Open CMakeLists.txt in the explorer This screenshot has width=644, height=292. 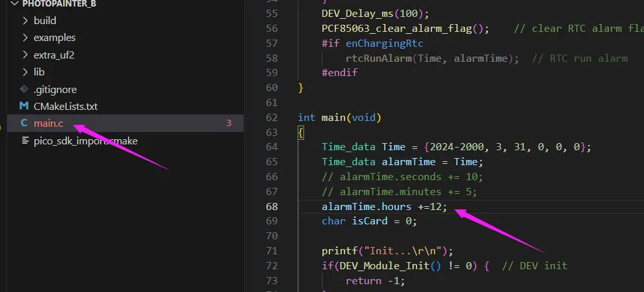pos(66,107)
